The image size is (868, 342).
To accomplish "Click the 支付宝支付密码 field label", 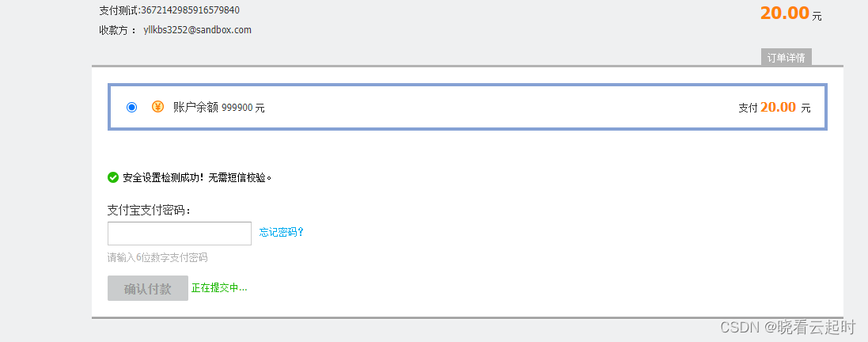I will [149, 211].
